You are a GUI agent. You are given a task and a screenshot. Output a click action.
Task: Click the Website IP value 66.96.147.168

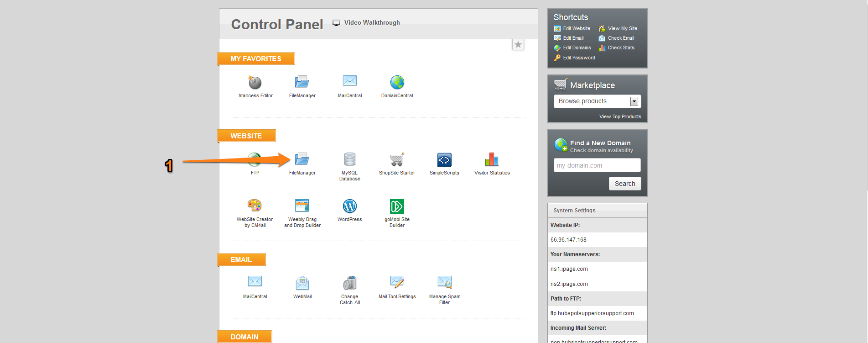(x=568, y=240)
